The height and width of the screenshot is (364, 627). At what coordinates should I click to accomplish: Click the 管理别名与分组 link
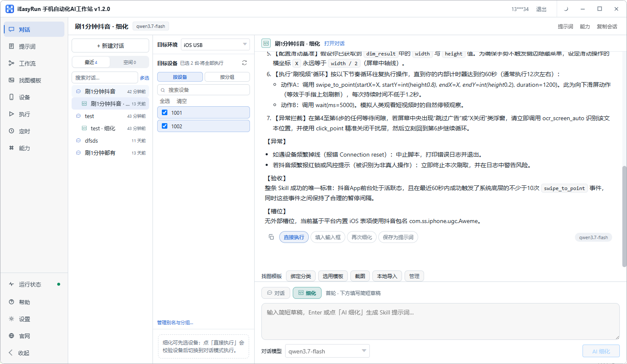(175, 323)
